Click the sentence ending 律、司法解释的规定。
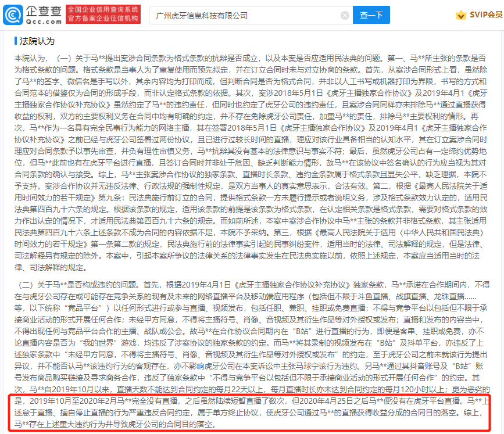Viewport: 504px width, 434px height. coord(51,267)
